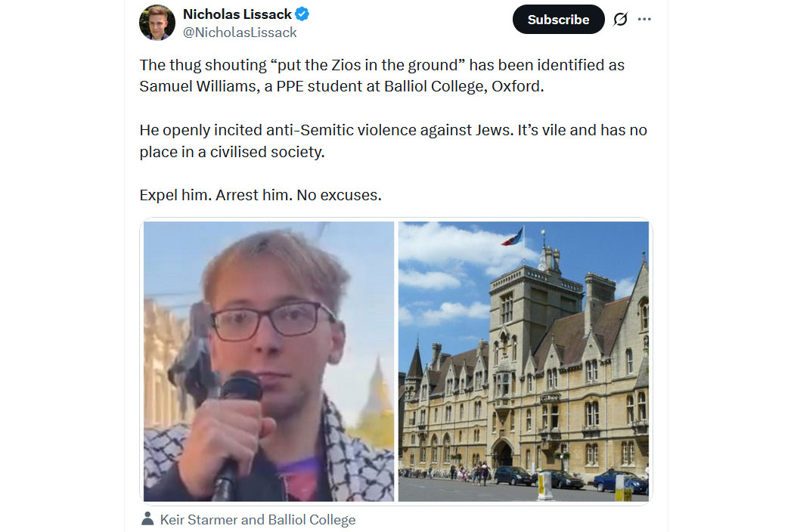This screenshot has height=532, width=794.
Task: Enlarge the photo of the man with microphone
Action: click(268, 361)
